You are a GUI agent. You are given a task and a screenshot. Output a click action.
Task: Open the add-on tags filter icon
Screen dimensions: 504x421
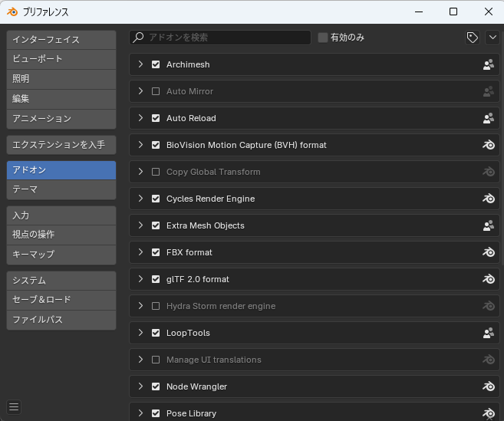473,38
